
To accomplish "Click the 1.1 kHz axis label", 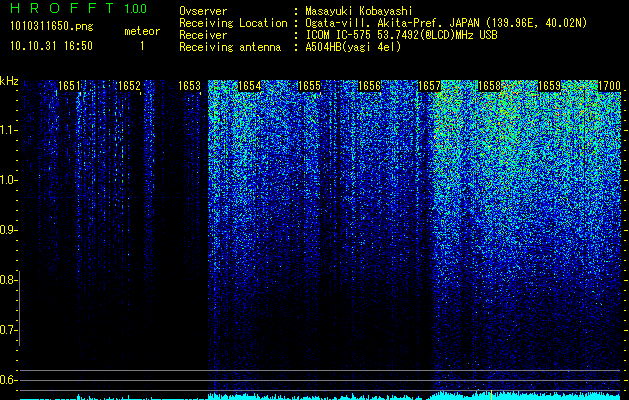I will point(8,130).
